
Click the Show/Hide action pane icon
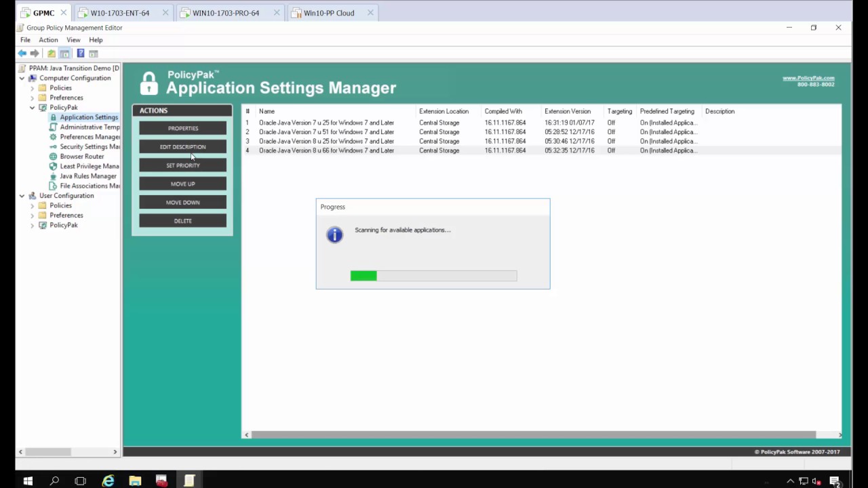[x=94, y=54]
